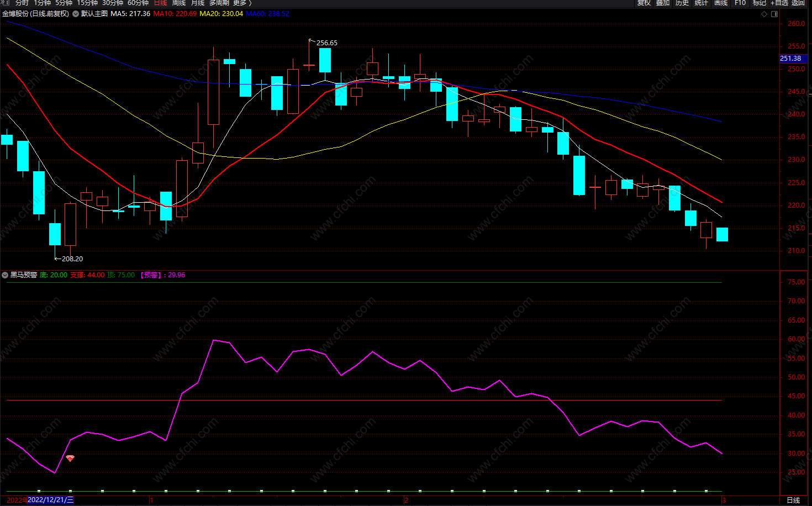812x506 pixels.
Task: Select the 1分钟 period tab
Action: tap(42, 3)
